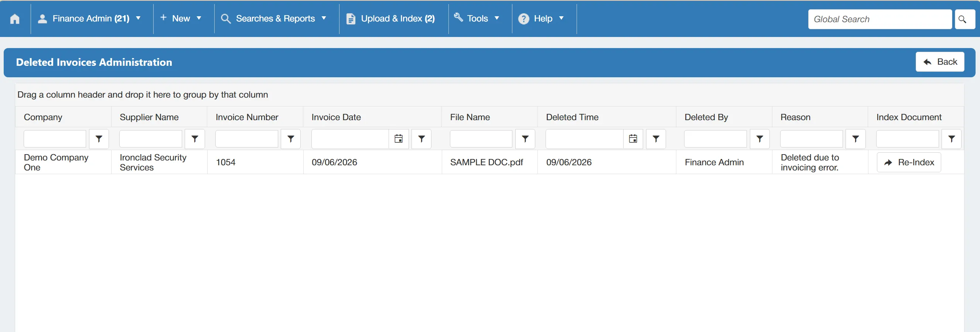Open the Invoice Date calendar picker
This screenshot has width=980, height=332.
coord(398,139)
